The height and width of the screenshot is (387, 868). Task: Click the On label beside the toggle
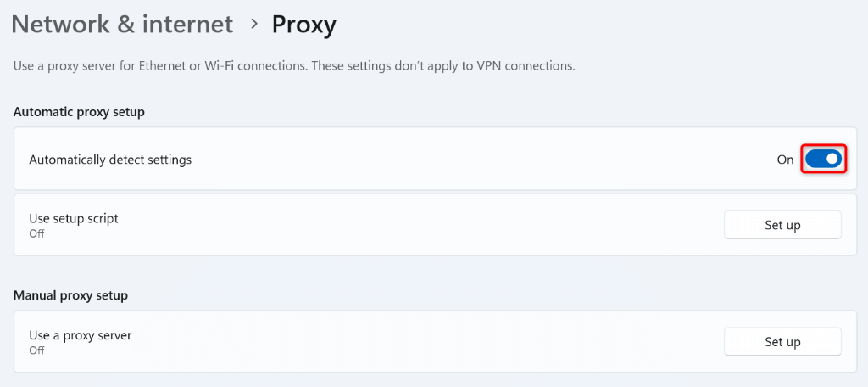click(785, 160)
